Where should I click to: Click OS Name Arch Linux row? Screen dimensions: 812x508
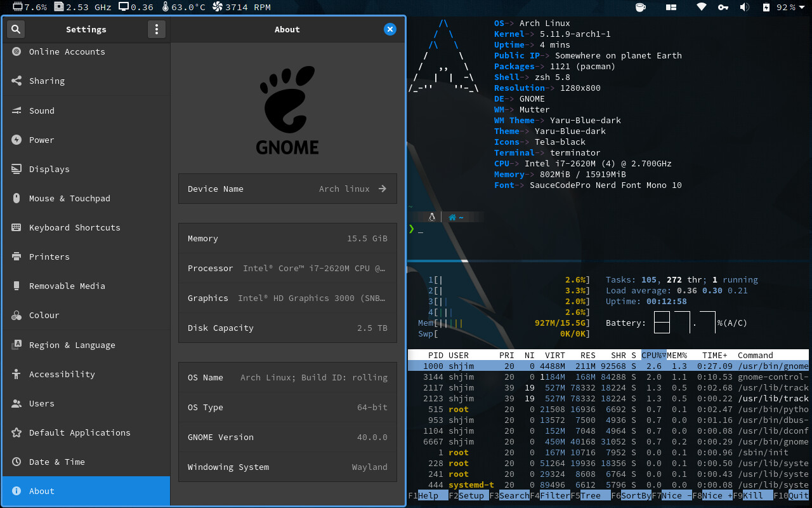[x=287, y=377]
